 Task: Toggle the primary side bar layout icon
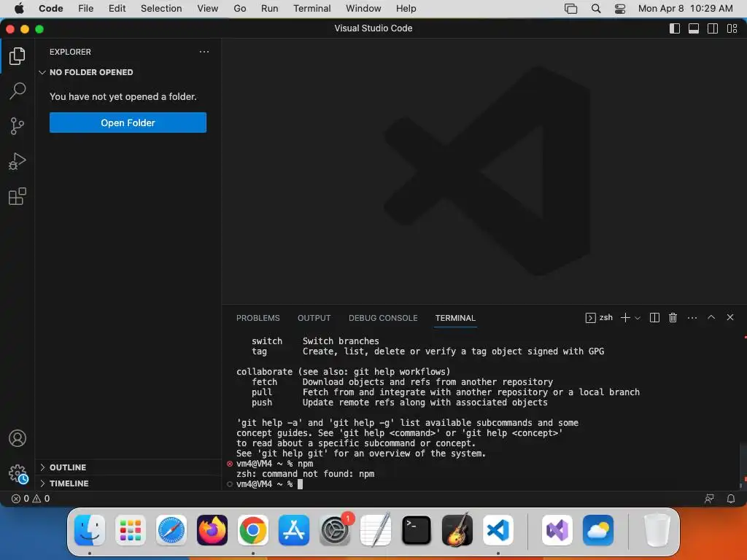pos(674,28)
